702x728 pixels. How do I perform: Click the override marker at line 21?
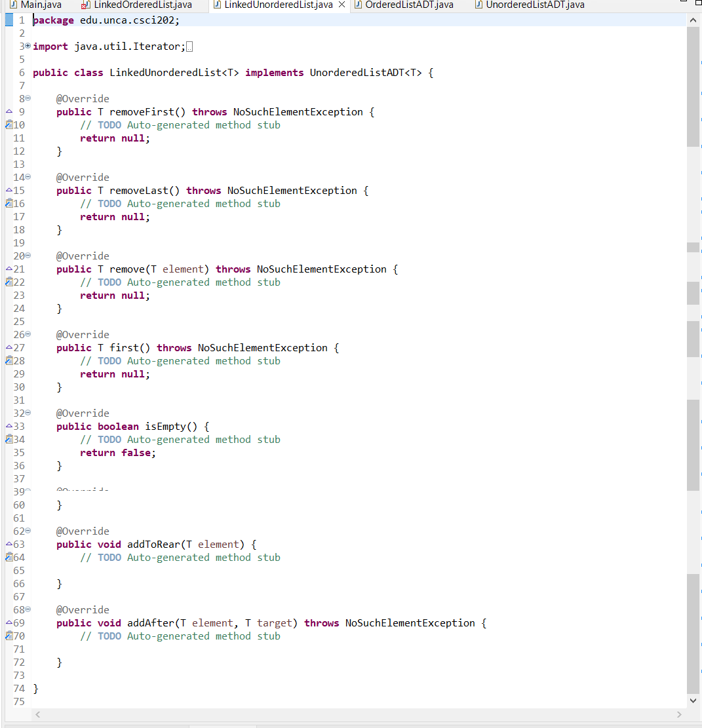coord(9,269)
